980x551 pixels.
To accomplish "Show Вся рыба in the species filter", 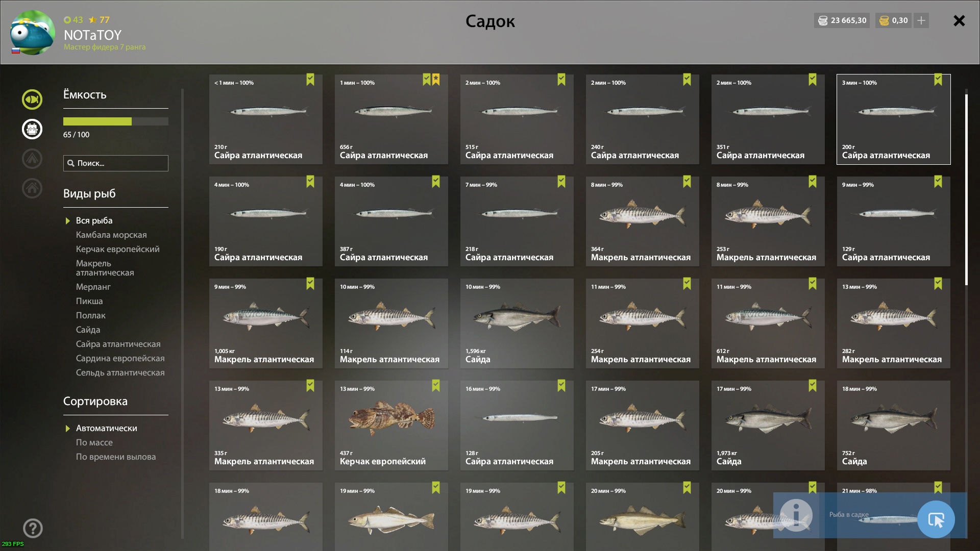I will [x=94, y=220].
